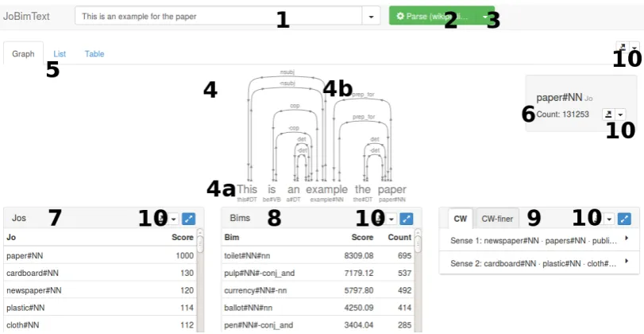This screenshot has width=644, height=334.
Task: Select the word "This" in the graph
Action: 247,189
